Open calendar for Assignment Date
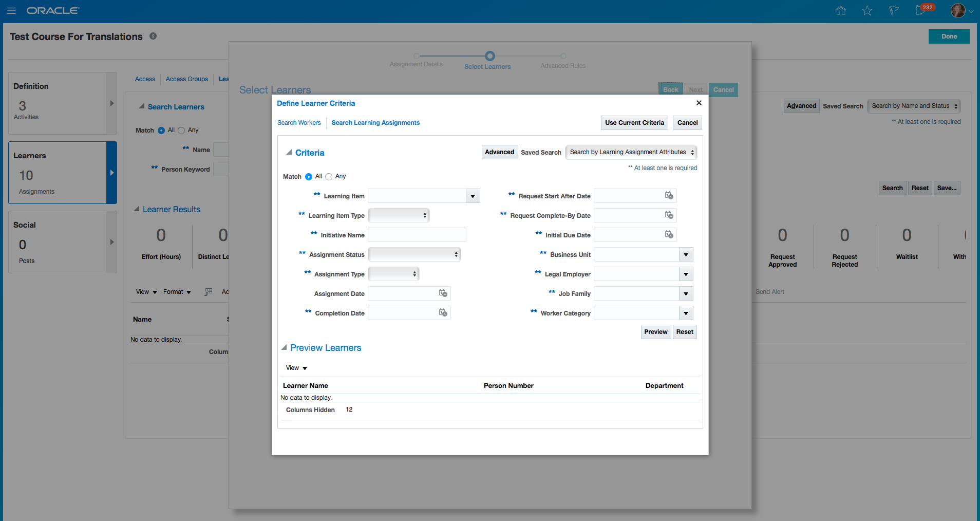This screenshot has width=980, height=521. [443, 293]
